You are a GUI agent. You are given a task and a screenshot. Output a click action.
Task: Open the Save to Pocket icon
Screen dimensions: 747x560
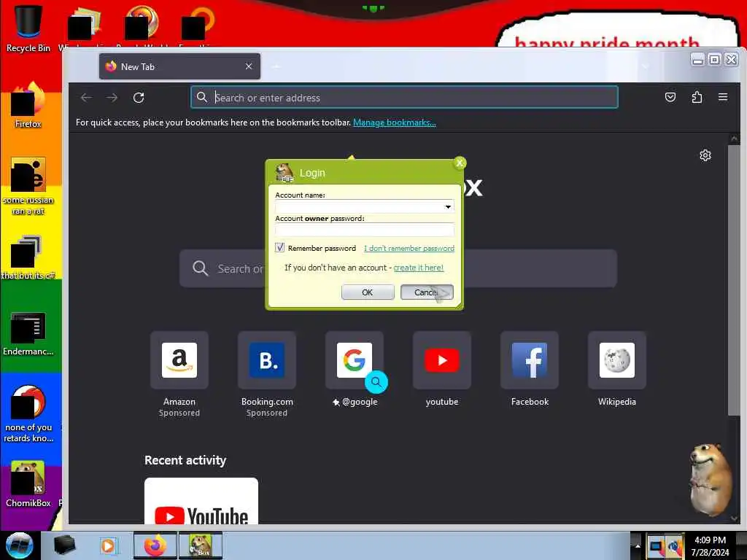[x=670, y=97]
